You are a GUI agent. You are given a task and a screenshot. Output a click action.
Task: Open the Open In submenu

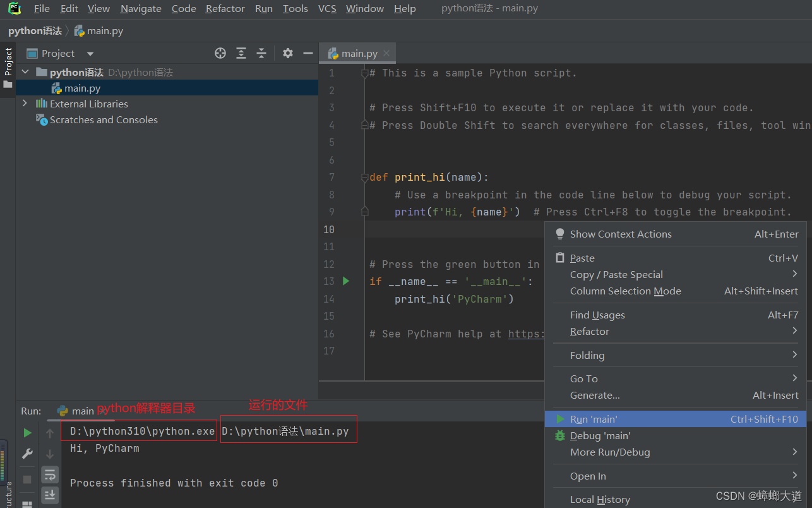coord(676,476)
